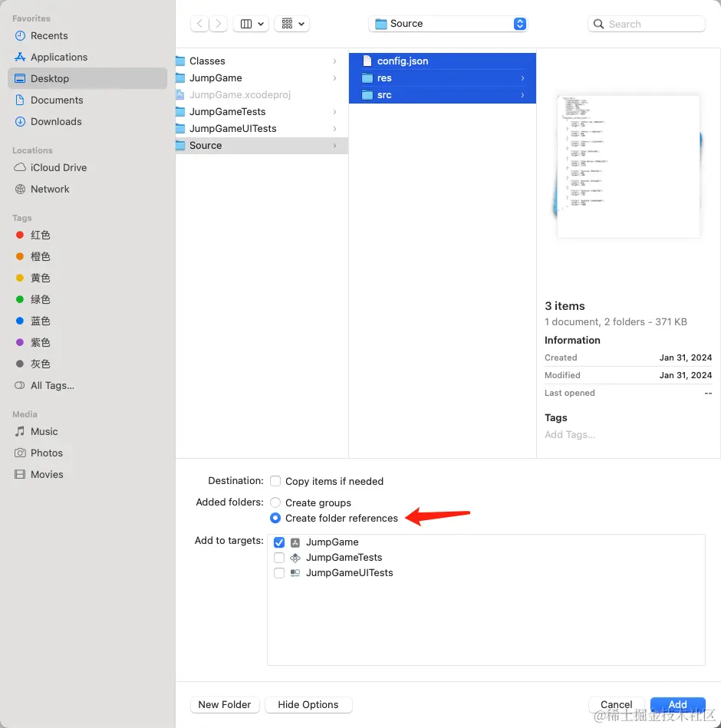Image resolution: width=721 pixels, height=728 pixels.
Task: Select Desktop in the Favorites list
Action: [x=87, y=78]
